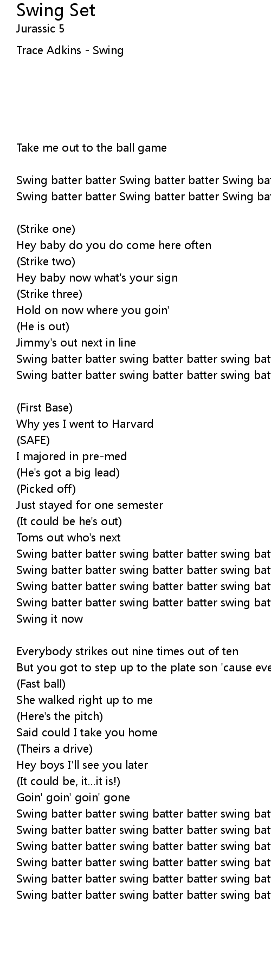The width and height of the screenshot is (271, 980).
Task: Click 'Hey baby do you do come here often'
Action: [114, 245]
